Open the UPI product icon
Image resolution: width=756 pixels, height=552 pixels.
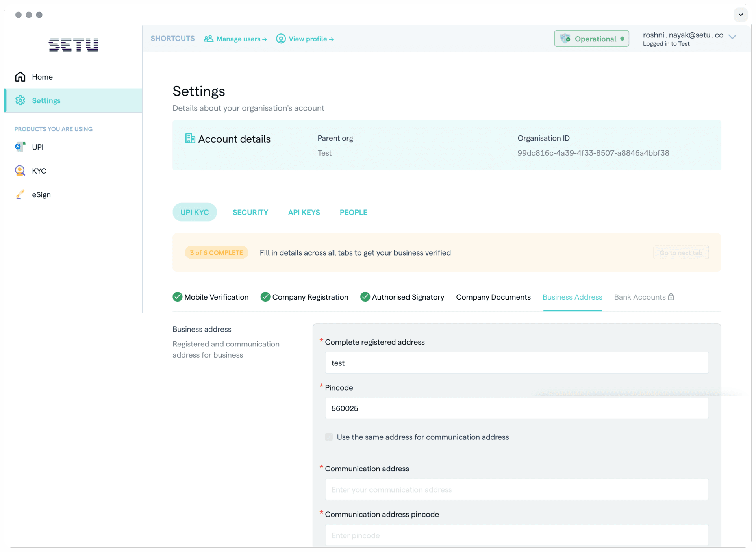20,147
